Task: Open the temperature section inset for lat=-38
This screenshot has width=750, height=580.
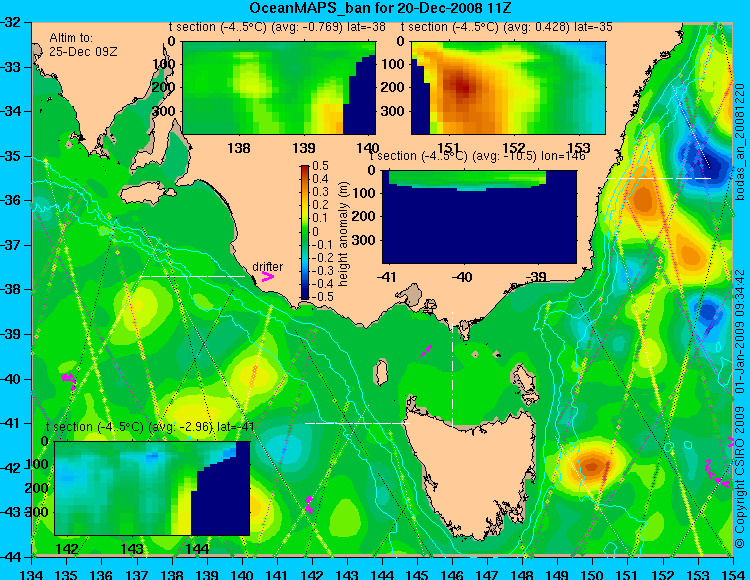Action: (279, 88)
